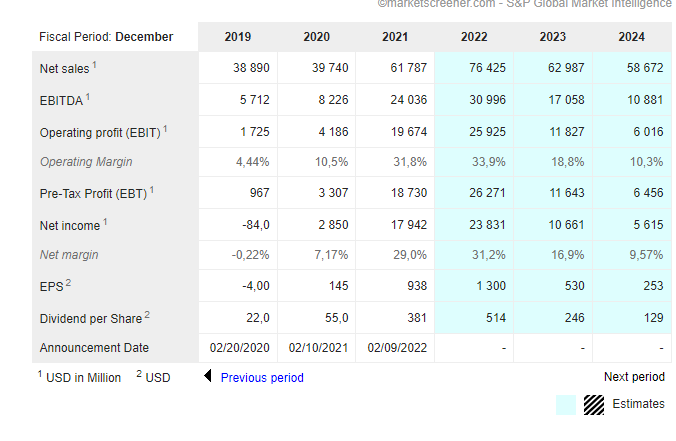Select the 2019 column header

pyautogui.click(x=238, y=37)
